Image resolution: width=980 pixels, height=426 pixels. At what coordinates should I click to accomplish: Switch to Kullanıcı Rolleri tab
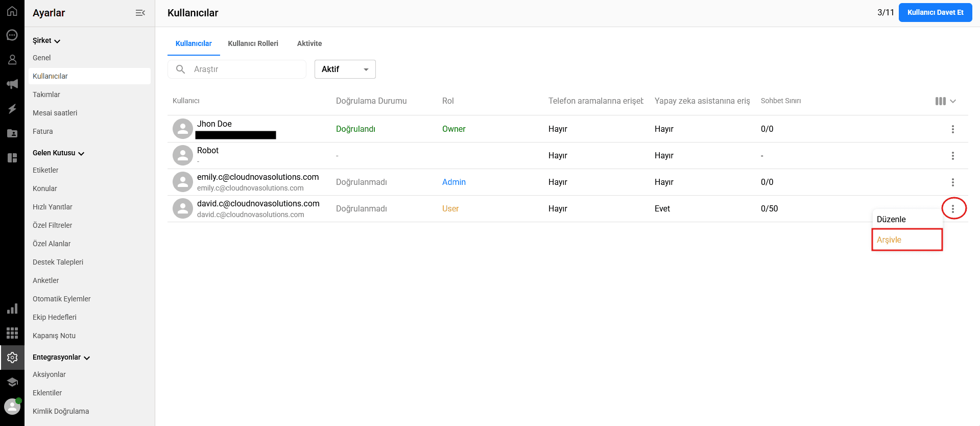click(253, 43)
